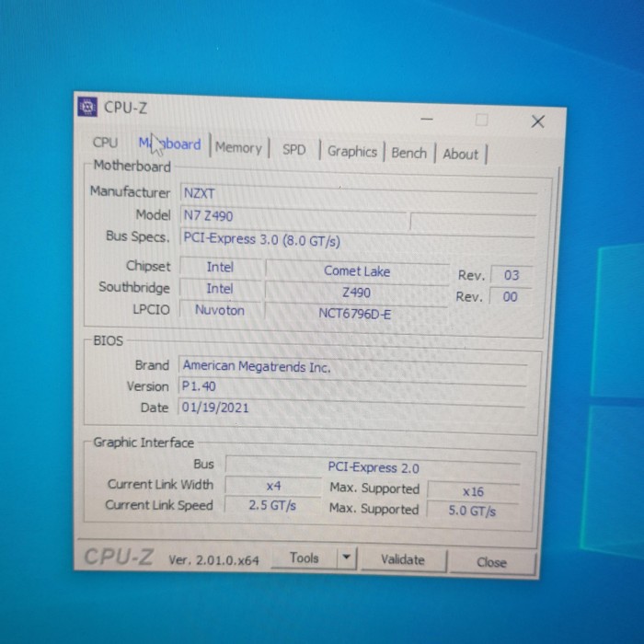Click the Chipset vendor Intel cell
The width and height of the screenshot is (644, 644).
pyautogui.click(x=220, y=267)
